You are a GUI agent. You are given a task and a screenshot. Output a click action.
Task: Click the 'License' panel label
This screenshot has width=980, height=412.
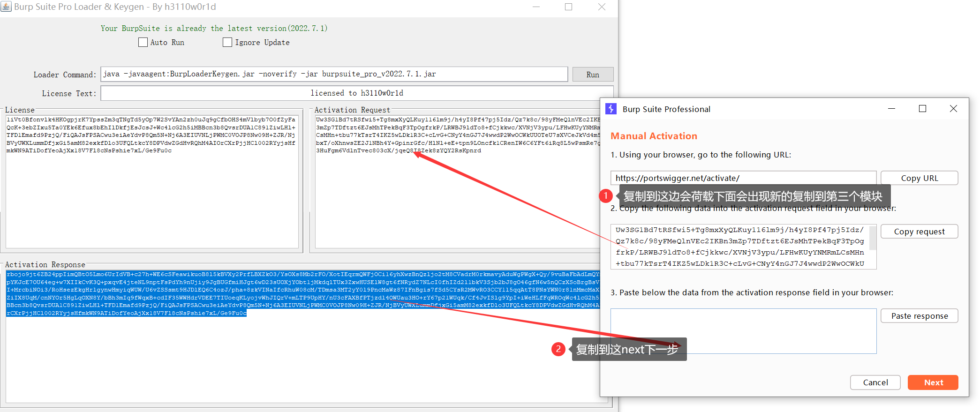(x=20, y=110)
